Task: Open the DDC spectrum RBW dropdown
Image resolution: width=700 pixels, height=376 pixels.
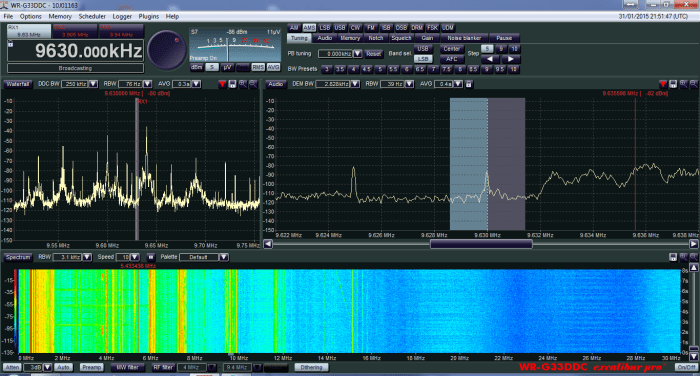Action: (148, 84)
